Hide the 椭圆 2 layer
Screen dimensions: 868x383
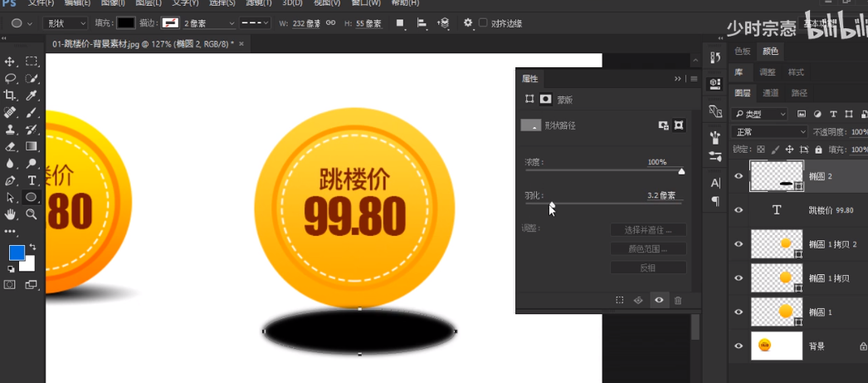738,176
